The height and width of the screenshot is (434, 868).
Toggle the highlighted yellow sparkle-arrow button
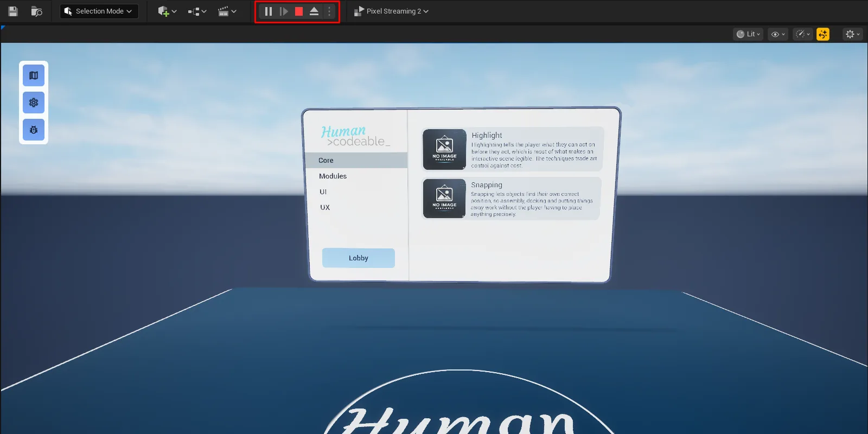tap(823, 34)
